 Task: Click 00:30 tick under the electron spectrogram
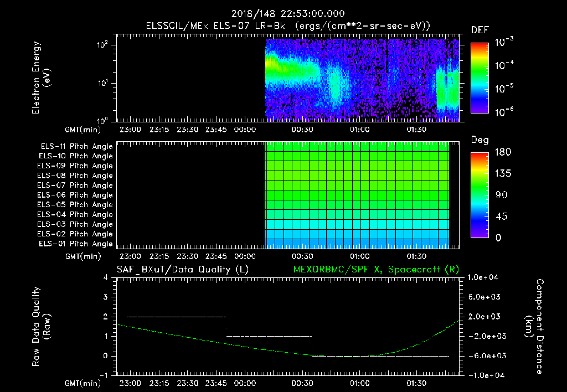(x=302, y=130)
